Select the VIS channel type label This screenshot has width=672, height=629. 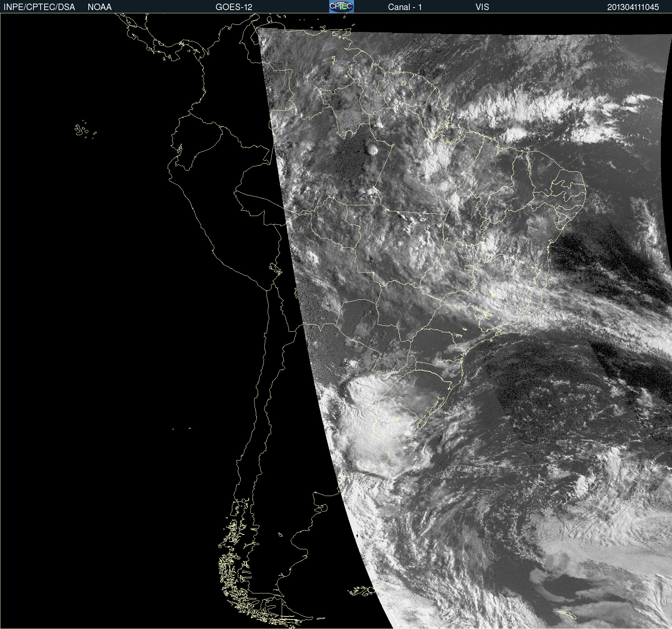tap(482, 7)
